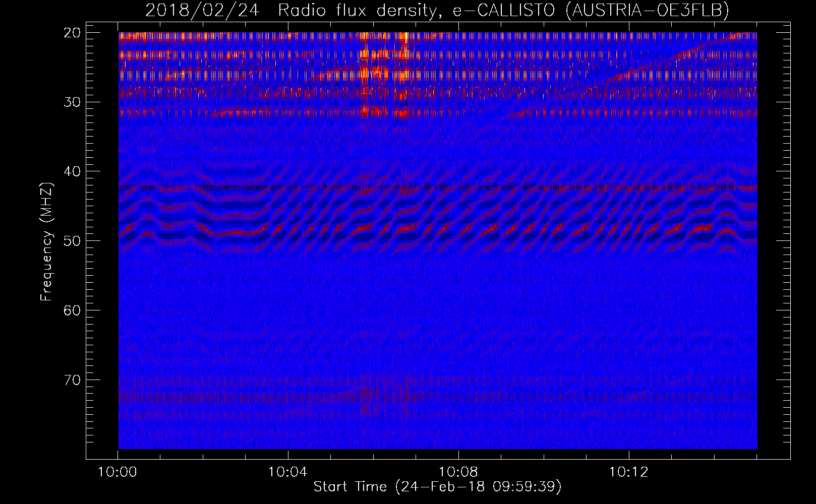This screenshot has width=816, height=504.
Task: Click the '70' frequency tick label
Action: pyautogui.click(x=72, y=380)
